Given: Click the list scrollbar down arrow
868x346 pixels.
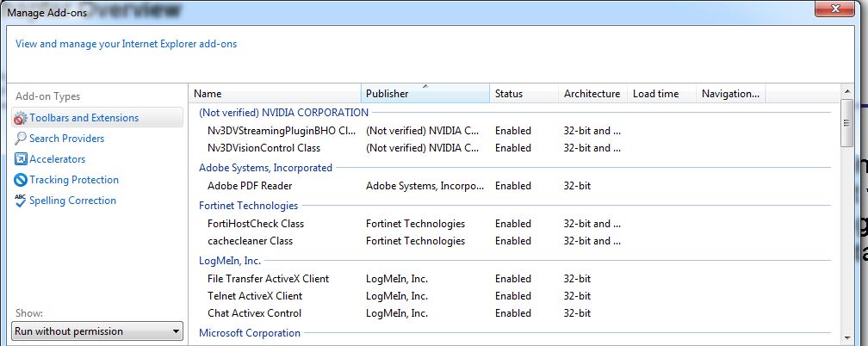Looking at the screenshot, I should (846, 337).
